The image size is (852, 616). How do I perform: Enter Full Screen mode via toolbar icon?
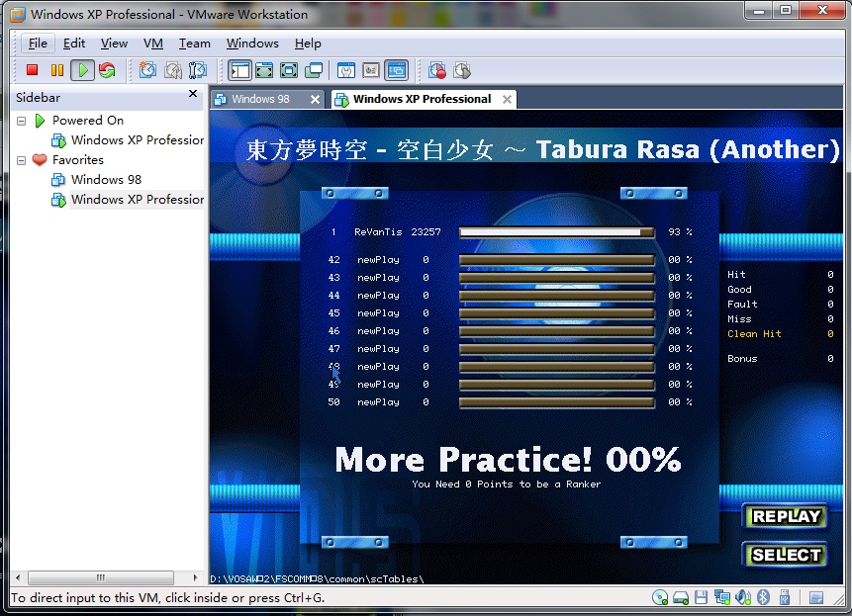(289, 70)
